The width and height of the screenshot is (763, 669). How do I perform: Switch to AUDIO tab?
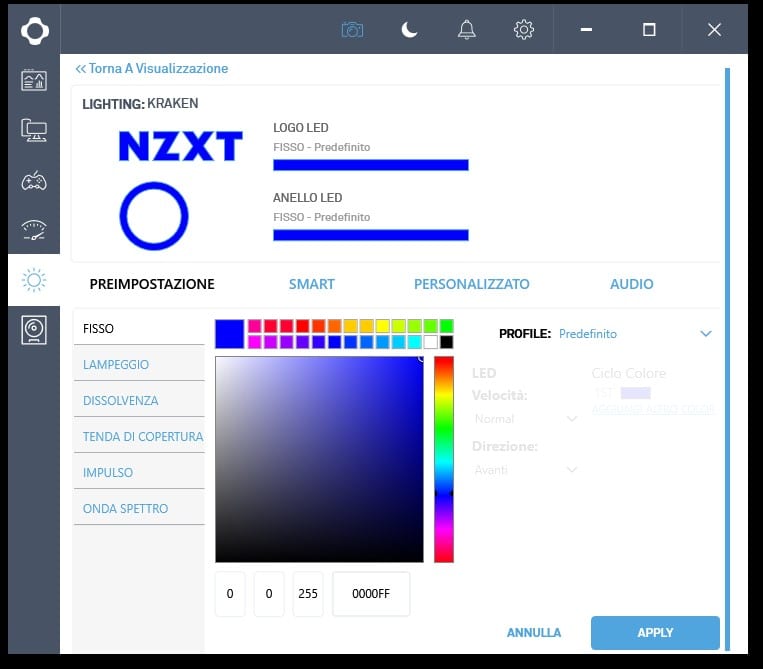coord(632,284)
